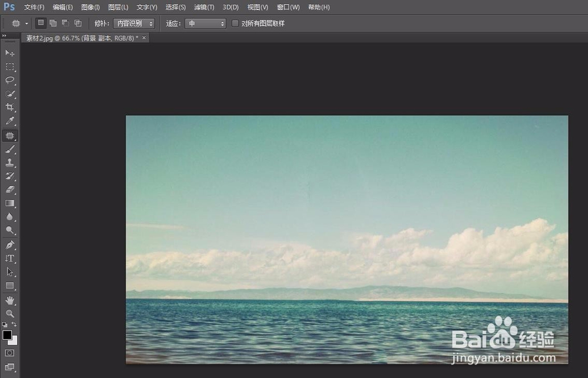Enable 对所有图层取样 checkbox

tap(235, 24)
